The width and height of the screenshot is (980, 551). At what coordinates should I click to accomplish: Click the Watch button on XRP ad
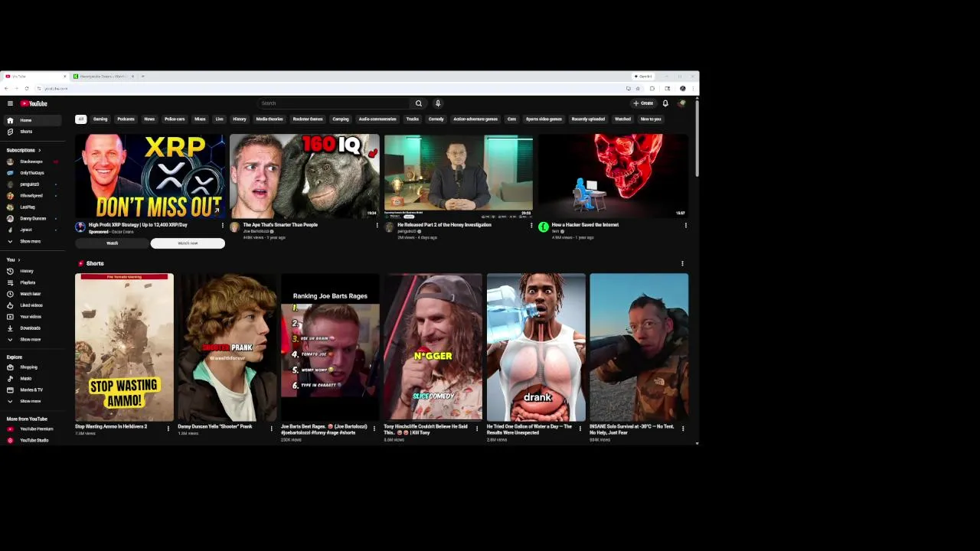pyautogui.click(x=112, y=243)
